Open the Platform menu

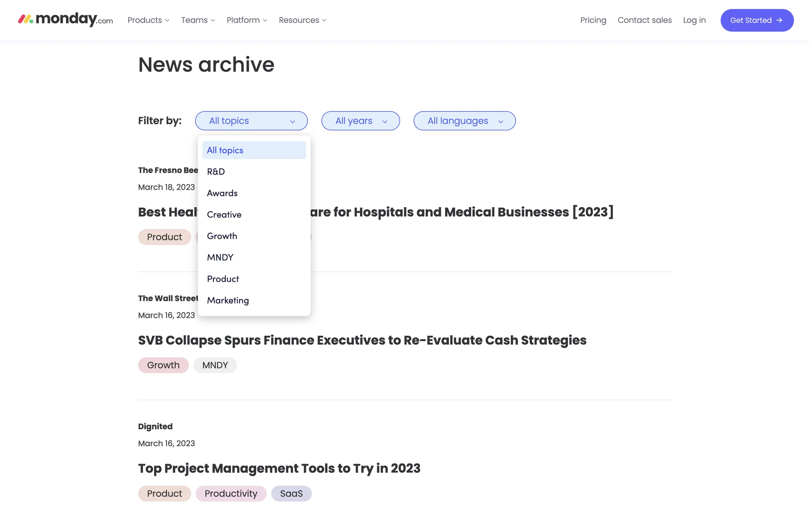point(247,20)
